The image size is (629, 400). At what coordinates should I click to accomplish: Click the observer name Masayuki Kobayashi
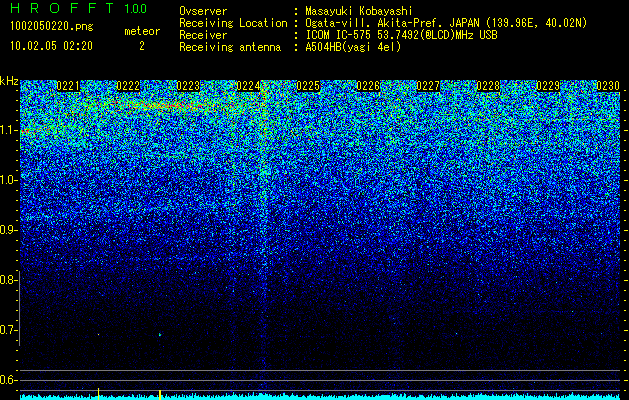[x=359, y=11]
